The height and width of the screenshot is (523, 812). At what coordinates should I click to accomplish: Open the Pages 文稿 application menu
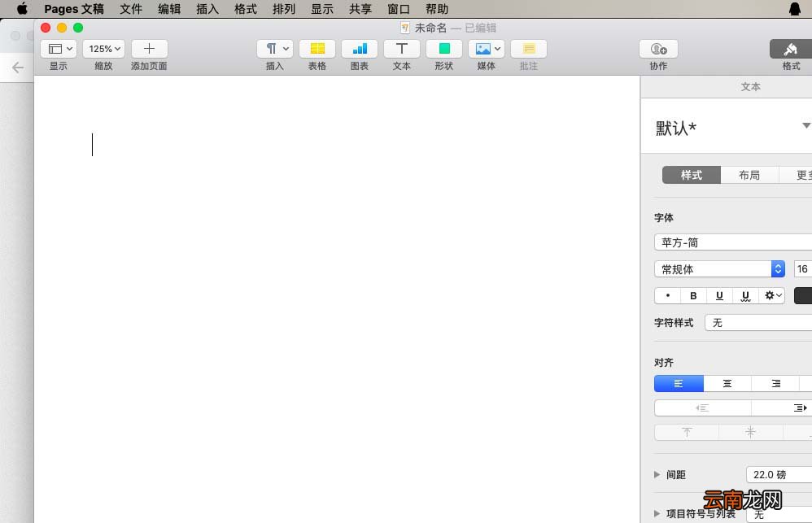(x=74, y=9)
